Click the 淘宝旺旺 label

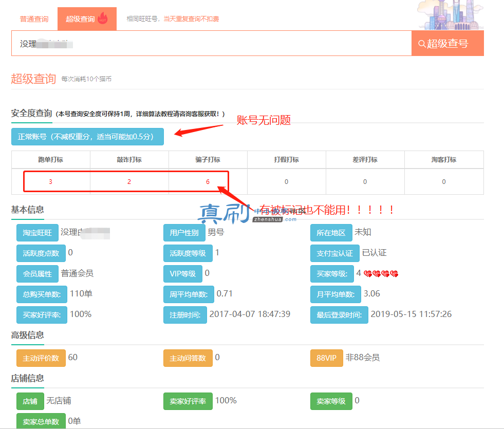point(38,233)
